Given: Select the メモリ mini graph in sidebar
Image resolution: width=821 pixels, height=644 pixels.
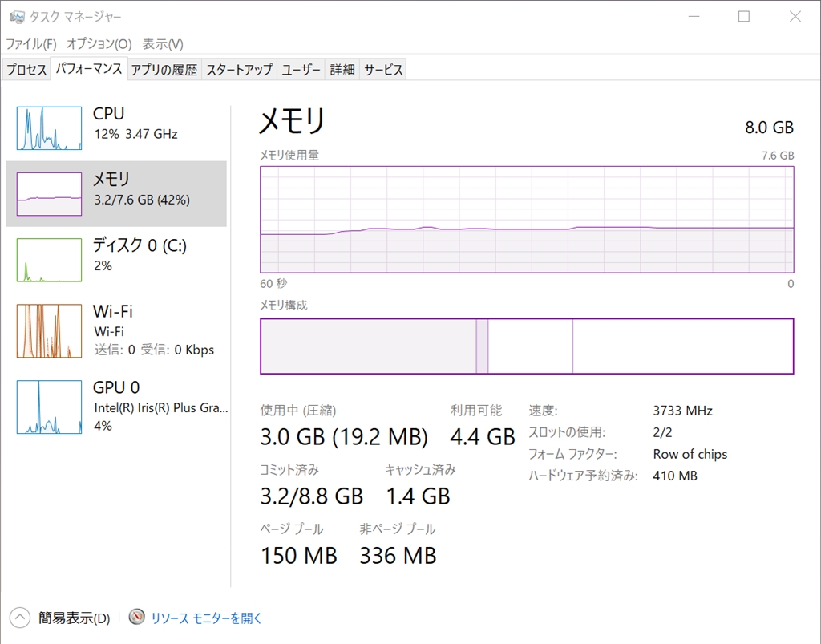Looking at the screenshot, I should pyautogui.click(x=49, y=193).
